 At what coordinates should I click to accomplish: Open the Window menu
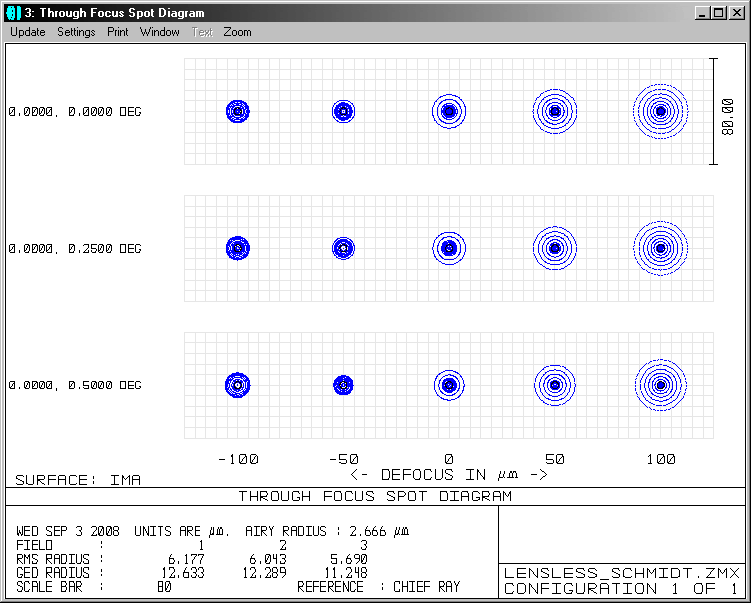160,32
